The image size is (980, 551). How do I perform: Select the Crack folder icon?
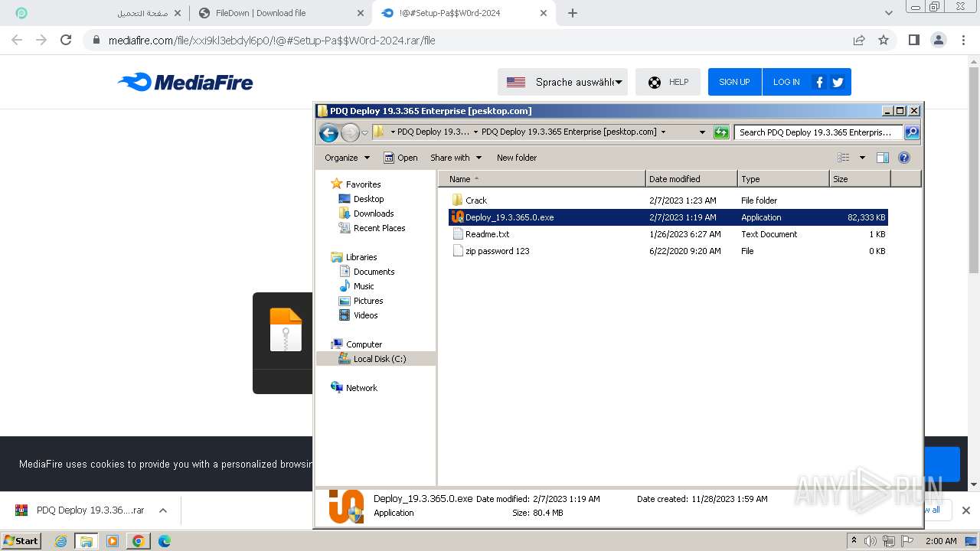click(x=457, y=201)
